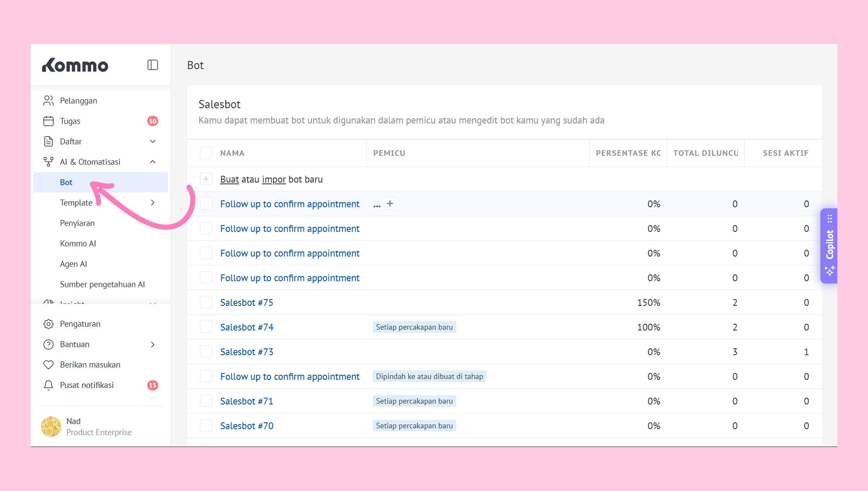868x491 pixels.
Task: Click the Buat link to create bot
Action: 229,180
